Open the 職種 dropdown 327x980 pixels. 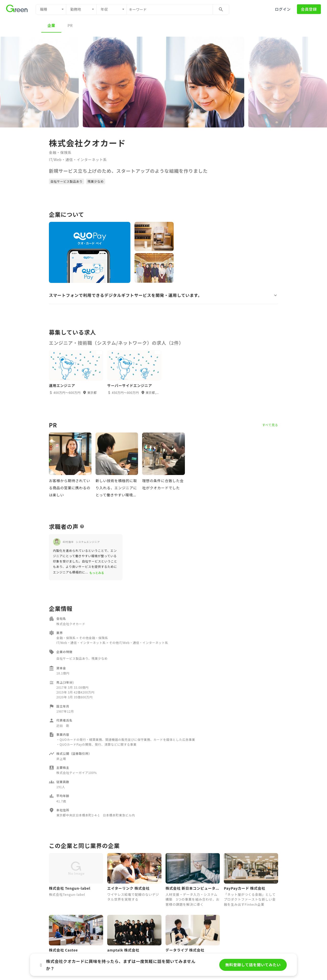(51, 9)
